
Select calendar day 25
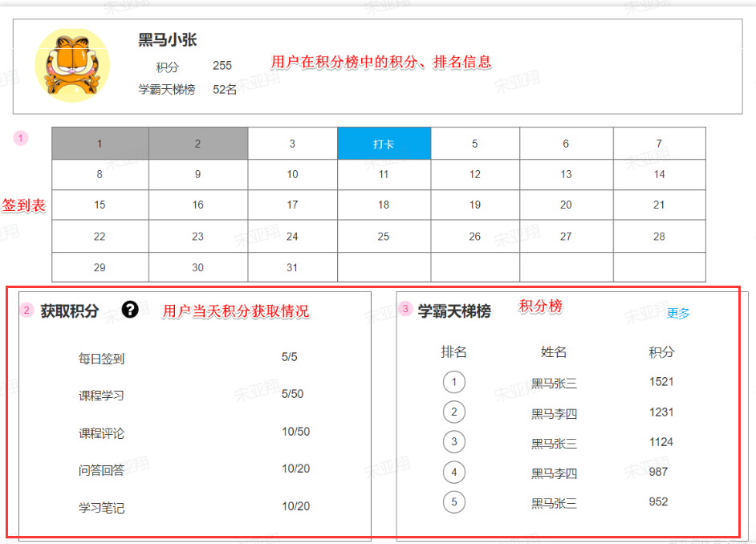pyautogui.click(x=384, y=236)
